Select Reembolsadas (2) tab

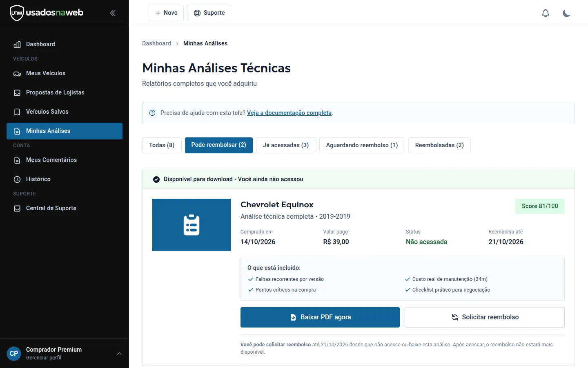pyautogui.click(x=439, y=145)
